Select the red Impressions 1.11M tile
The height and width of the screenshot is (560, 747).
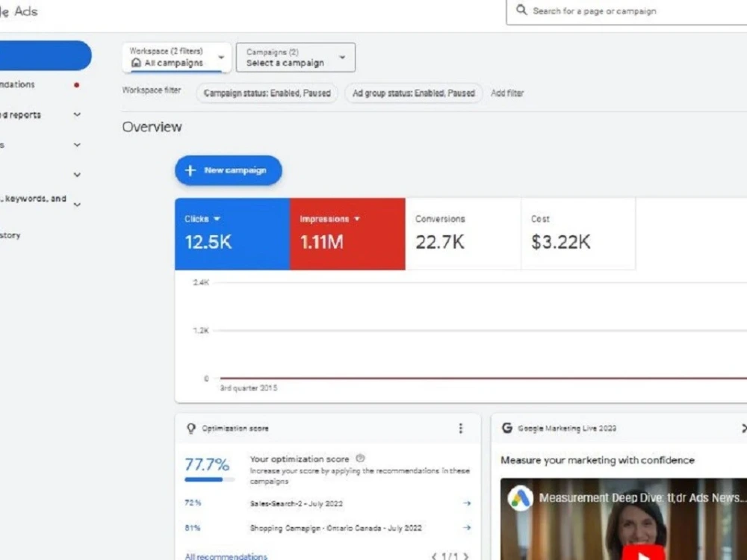click(x=348, y=234)
